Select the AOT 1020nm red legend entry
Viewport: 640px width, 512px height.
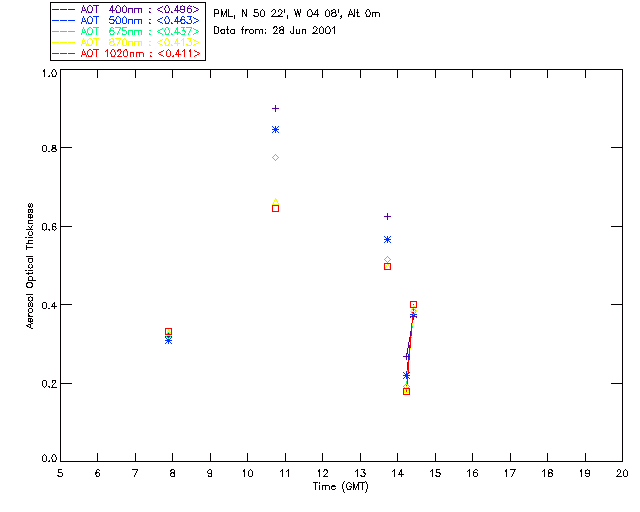pos(127,53)
